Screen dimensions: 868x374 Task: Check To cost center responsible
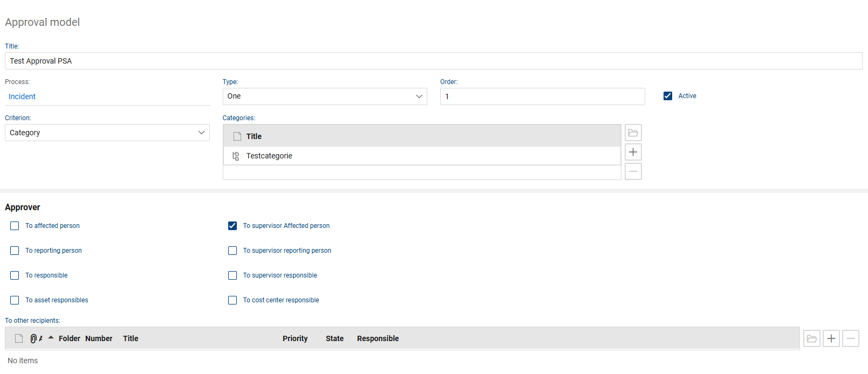[233, 300]
